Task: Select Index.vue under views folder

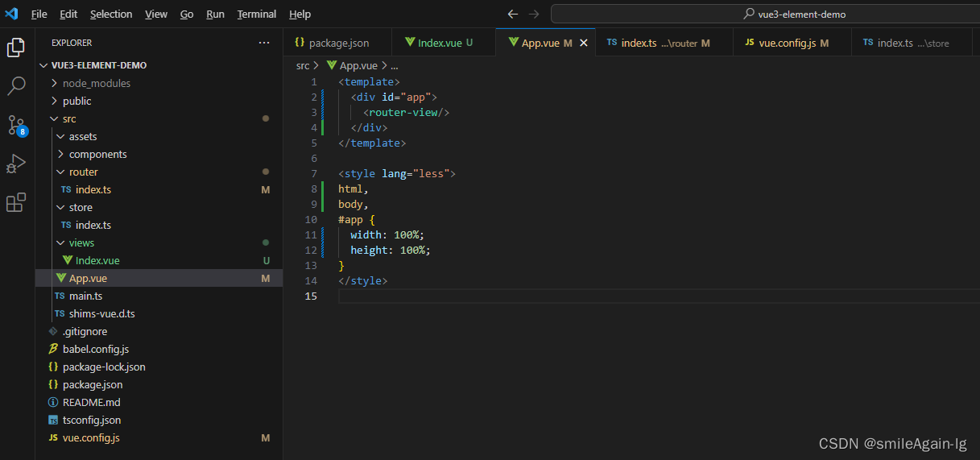Action: pyautogui.click(x=97, y=260)
